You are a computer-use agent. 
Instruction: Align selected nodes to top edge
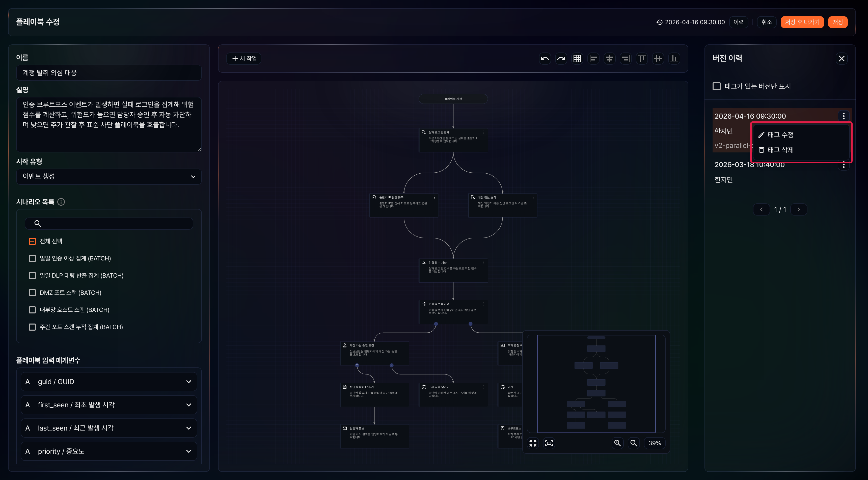pos(642,59)
